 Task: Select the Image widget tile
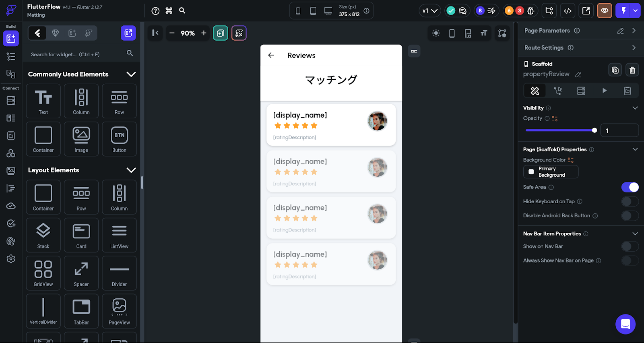81,139
